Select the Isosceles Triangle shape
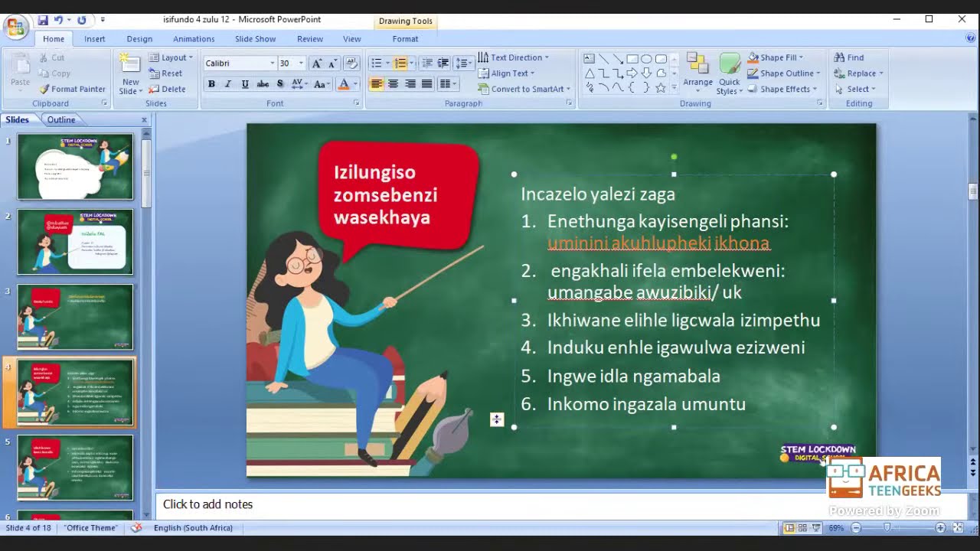 click(589, 73)
